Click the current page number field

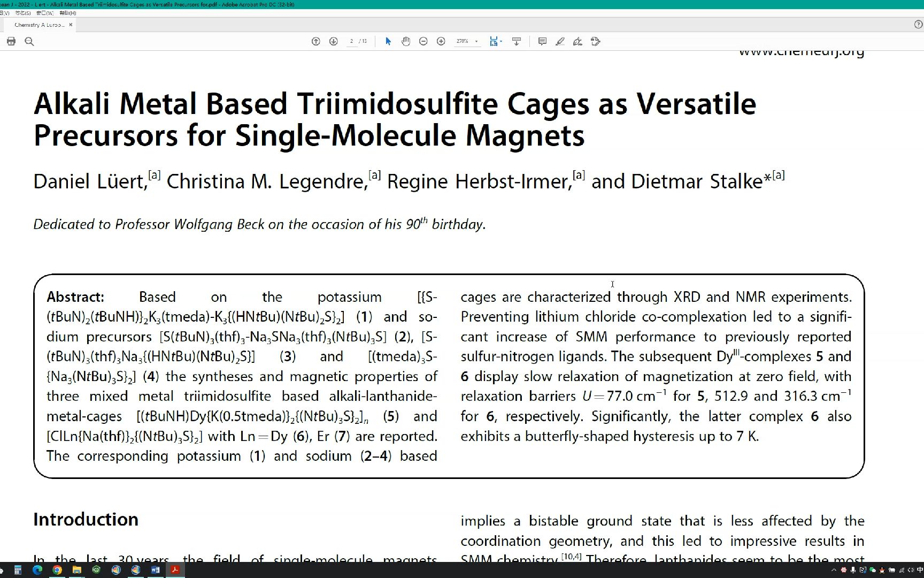[x=351, y=41]
